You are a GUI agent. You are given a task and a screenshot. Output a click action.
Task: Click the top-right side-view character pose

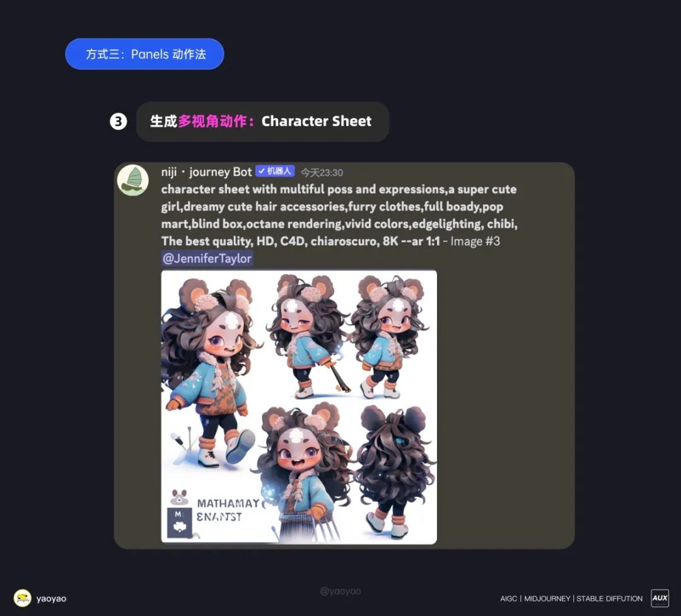click(387, 336)
